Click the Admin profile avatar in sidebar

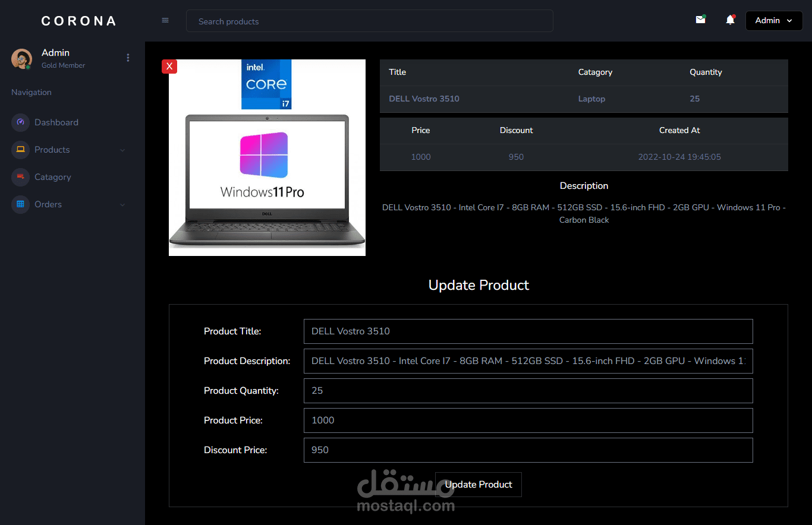(x=21, y=59)
